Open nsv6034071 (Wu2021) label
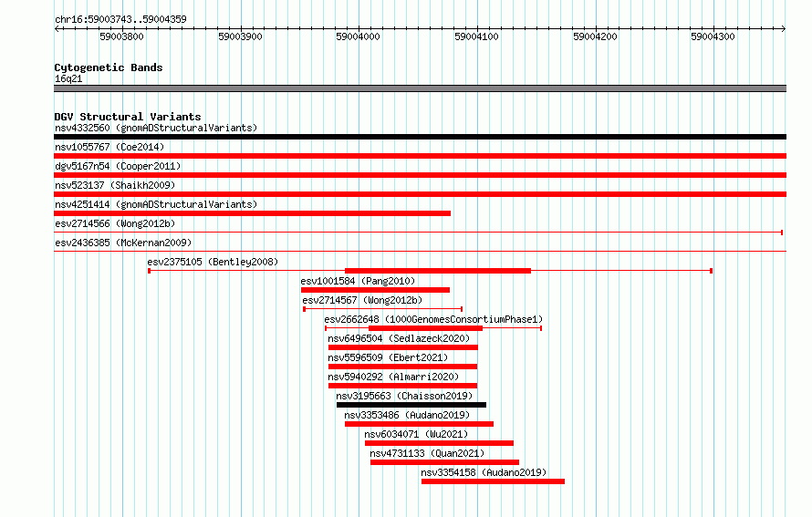Image resolution: width=812 pixels, height=517 pixels. [x=416, y=434]
